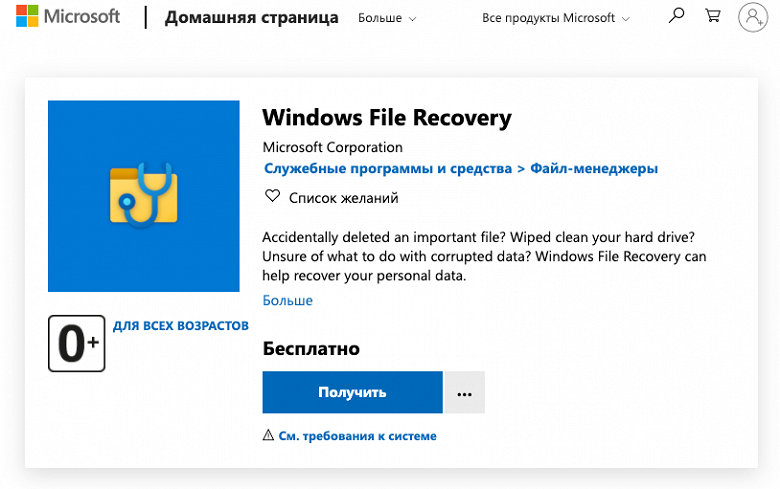Expand the header "Больше" dropdown

click(387, 18)
